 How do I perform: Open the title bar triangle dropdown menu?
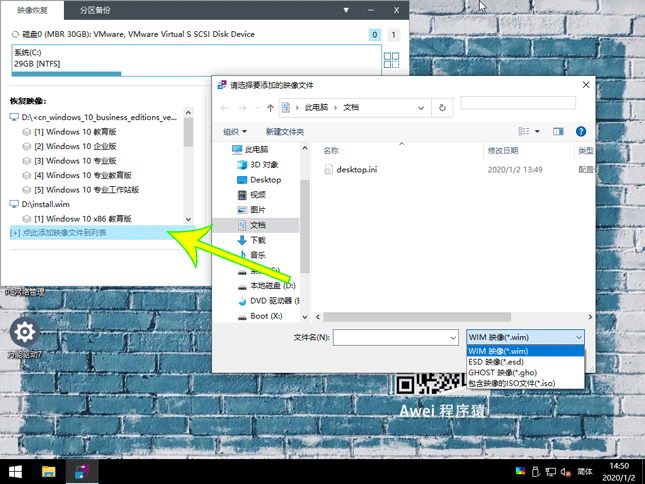(x=346, y=10)
